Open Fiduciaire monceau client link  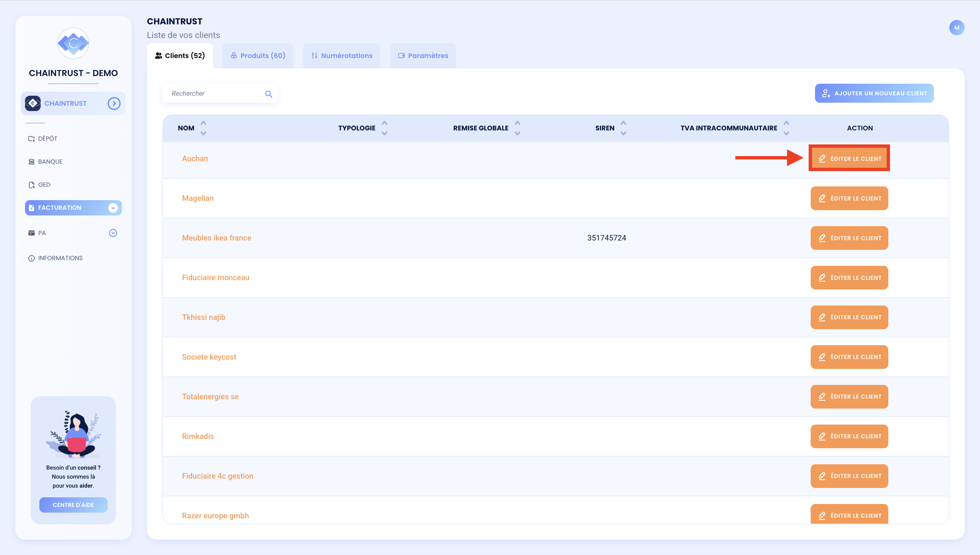tap(216, 277)
